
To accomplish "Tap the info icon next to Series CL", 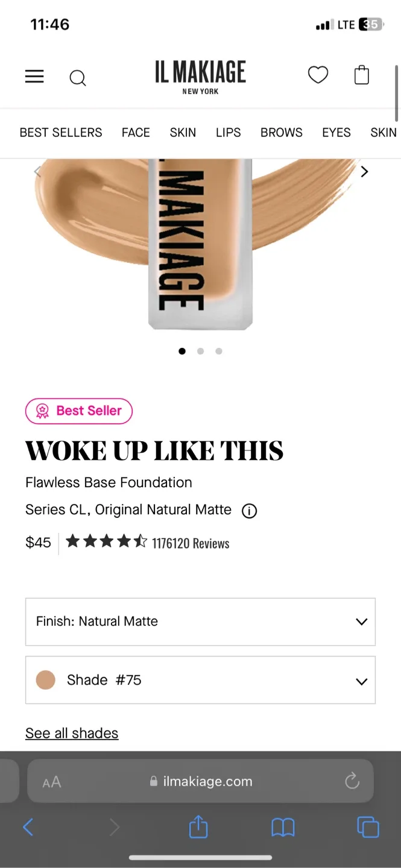I will (248, 511).
